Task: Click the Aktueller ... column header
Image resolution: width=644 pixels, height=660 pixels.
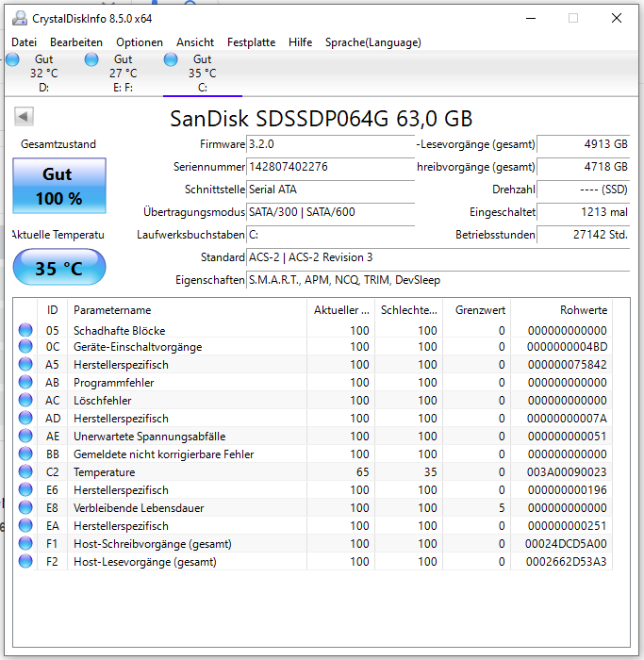Action: [341, 310]
